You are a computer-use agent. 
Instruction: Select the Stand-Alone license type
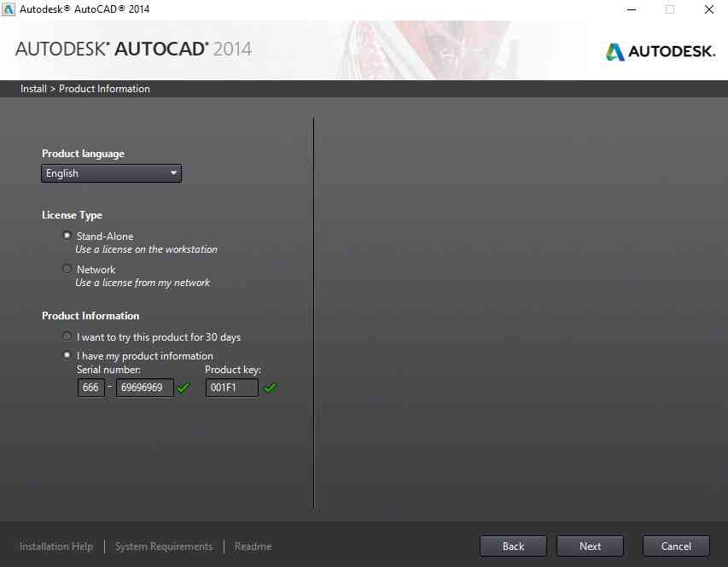[67, 236]
